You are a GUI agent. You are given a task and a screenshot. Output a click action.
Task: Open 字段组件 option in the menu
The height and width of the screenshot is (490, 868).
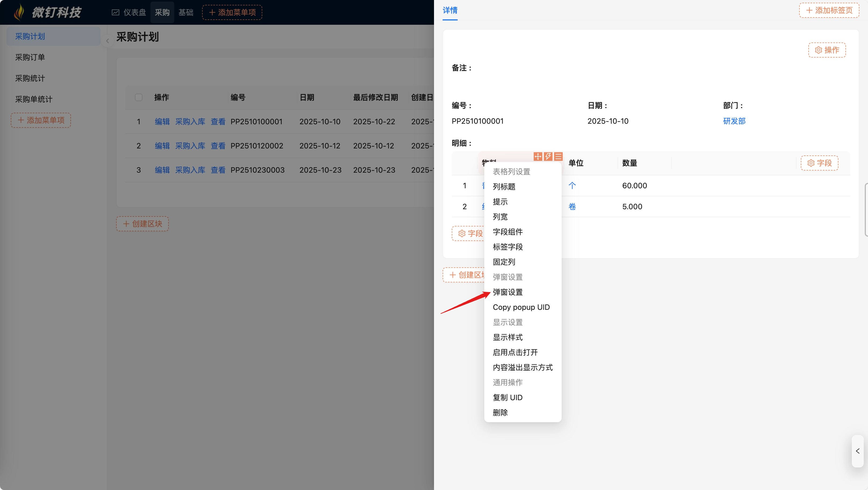[x=507, y=232]
